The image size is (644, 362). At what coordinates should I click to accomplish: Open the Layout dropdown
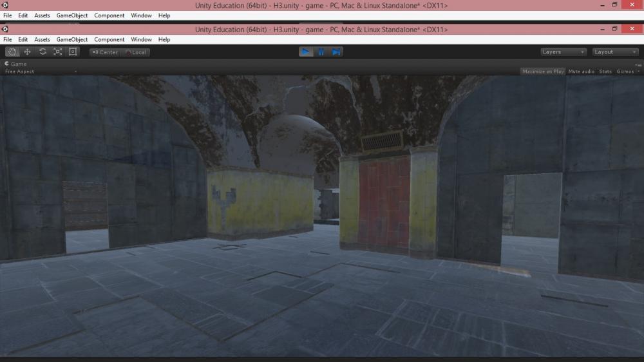(x=615, y=52)
